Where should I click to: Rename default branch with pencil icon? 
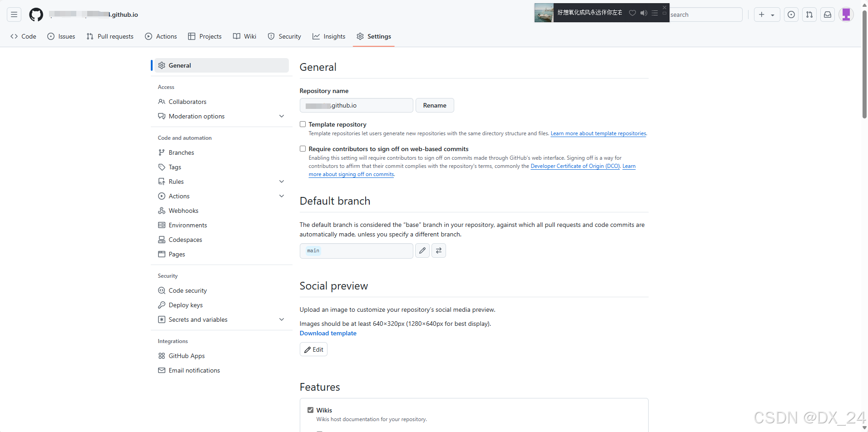[422, 250]
